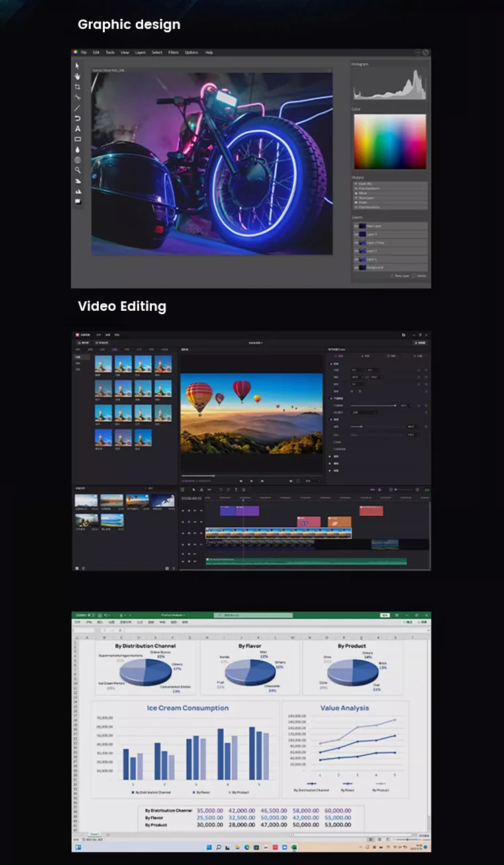The height and width of the screenshot is (865, 504).
Task: Toggle visibility of Layer 1
Action: pos(356,259)
